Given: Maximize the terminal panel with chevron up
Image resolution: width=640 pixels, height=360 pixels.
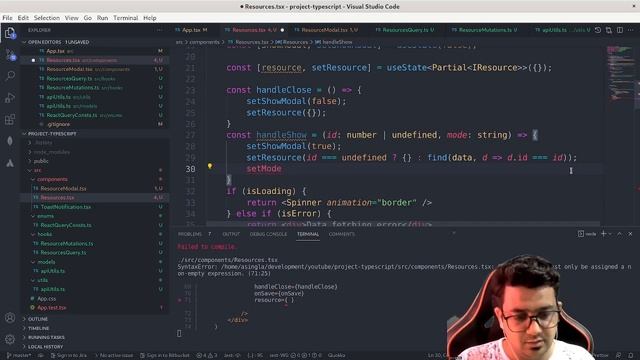Looking at the screenshot, I should 620,234.
